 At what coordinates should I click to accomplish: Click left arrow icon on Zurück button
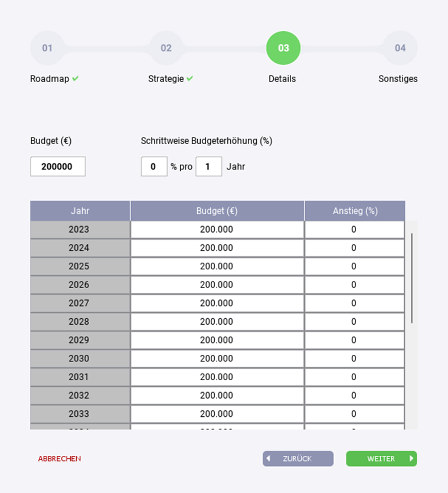[x=269, y=459]
